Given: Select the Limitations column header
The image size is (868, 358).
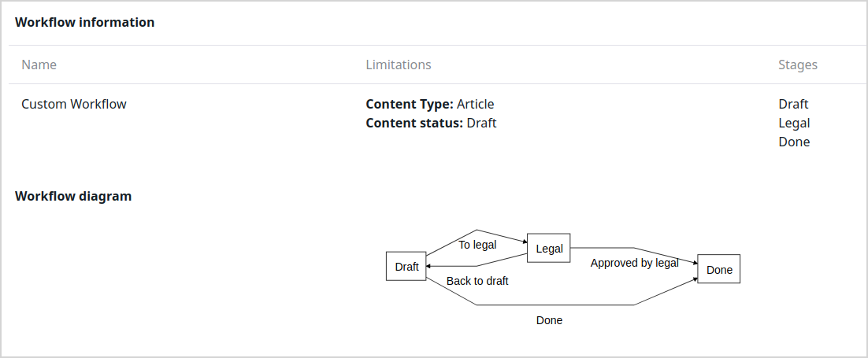Looking at the screenshot, I should point(398,65).
